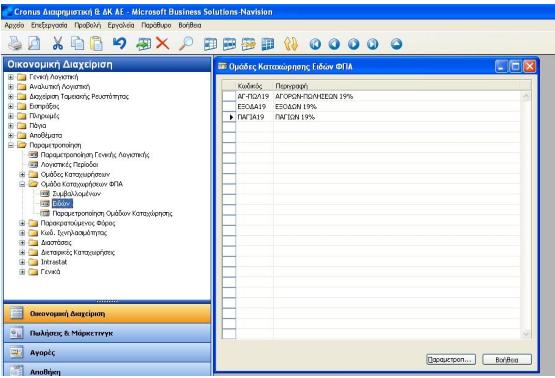Click the blue Undo arrow icon

pos(119,44)
